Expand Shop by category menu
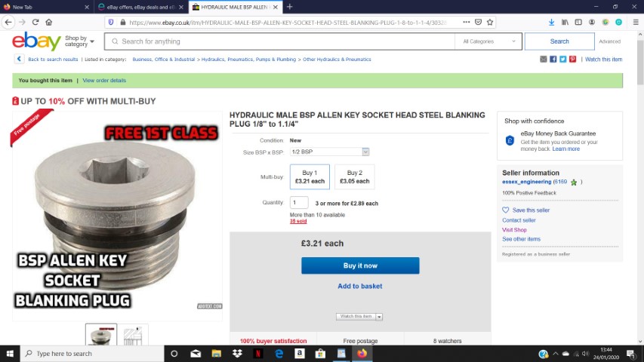Screen dimensions: 644x362 pyautogui.click(x=79, y=41)
